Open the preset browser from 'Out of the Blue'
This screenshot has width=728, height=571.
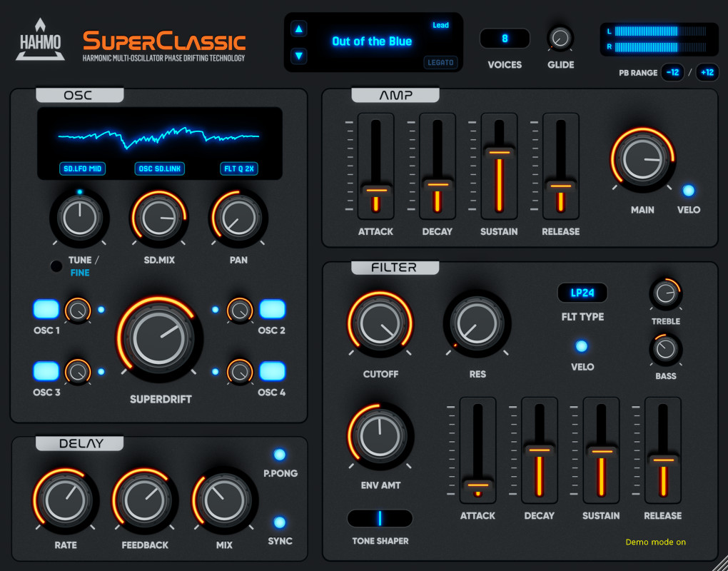click(x=372, y=41)
